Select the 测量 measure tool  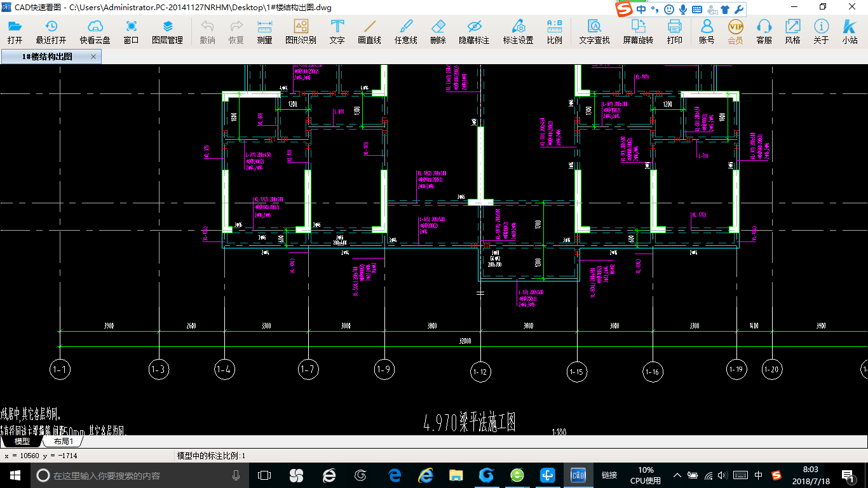tap(264, 31)
